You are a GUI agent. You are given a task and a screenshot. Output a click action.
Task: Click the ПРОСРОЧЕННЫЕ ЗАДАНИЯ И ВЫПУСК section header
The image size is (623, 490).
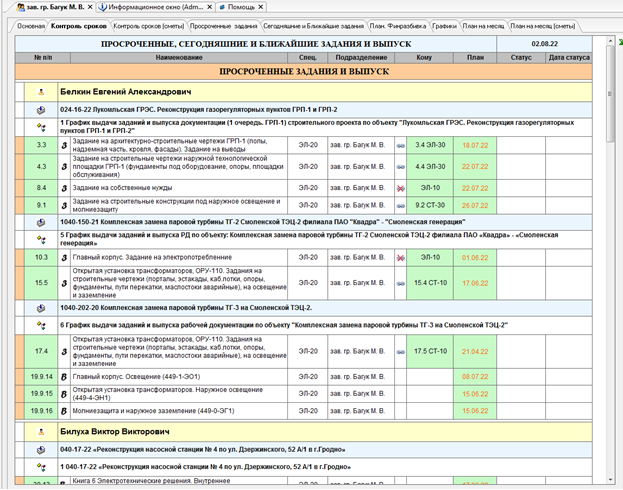304,72
